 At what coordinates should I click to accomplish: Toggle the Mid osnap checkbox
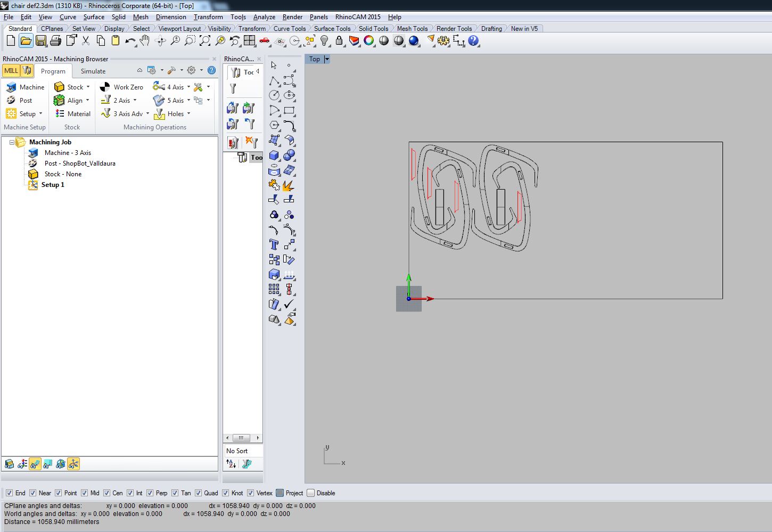pyautogui.click(x=84, y=493)
